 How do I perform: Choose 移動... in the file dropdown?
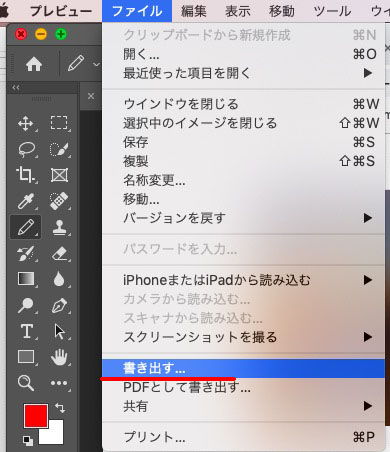[x=243, y=199]
